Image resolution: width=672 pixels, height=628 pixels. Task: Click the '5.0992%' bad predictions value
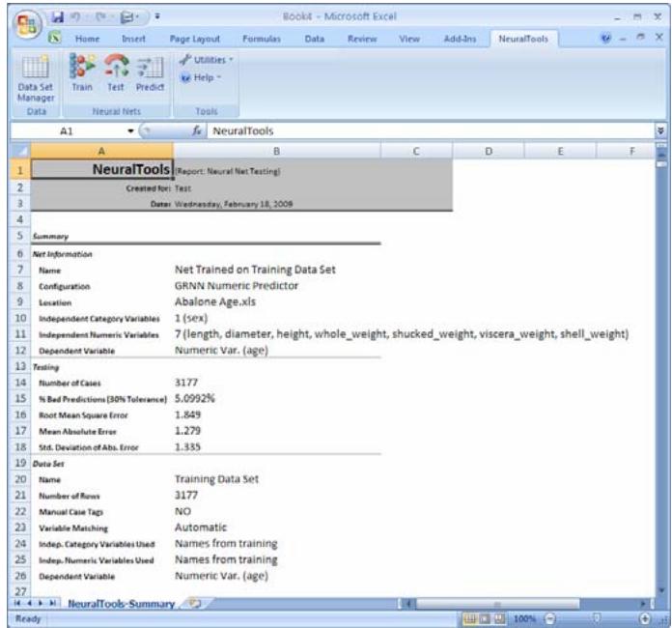(x=195, y=398)
